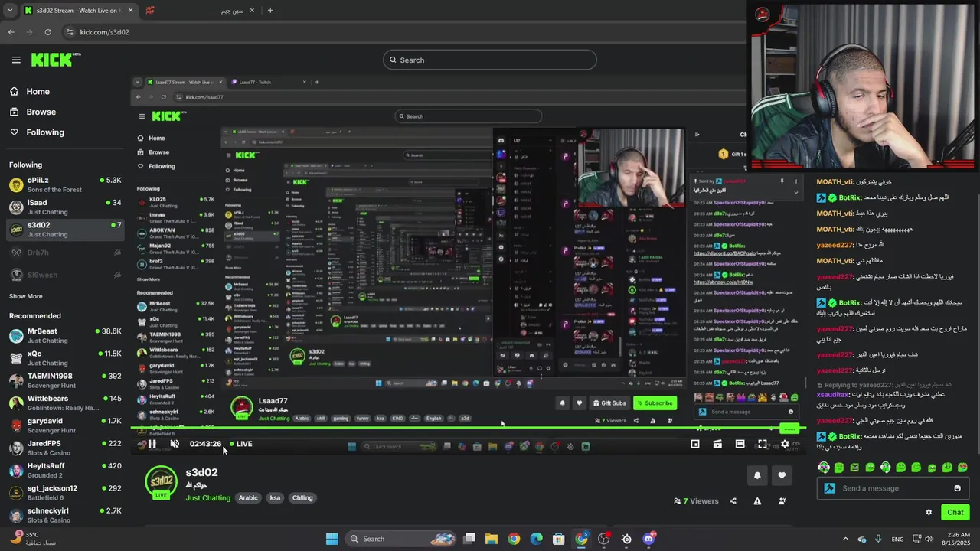Reload the kick.com page
The width and height of the screenshot is (980, 551).
(47, 32)
